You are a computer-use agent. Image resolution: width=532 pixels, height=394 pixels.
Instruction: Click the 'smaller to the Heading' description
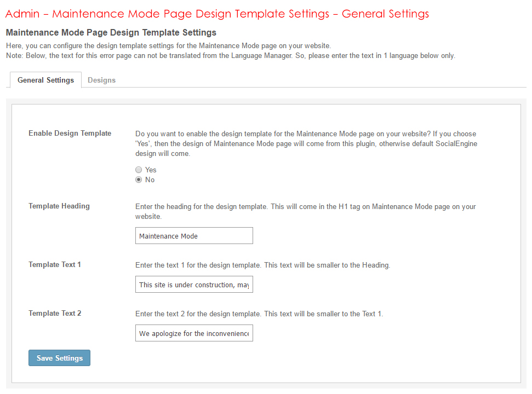coord(262,265)
